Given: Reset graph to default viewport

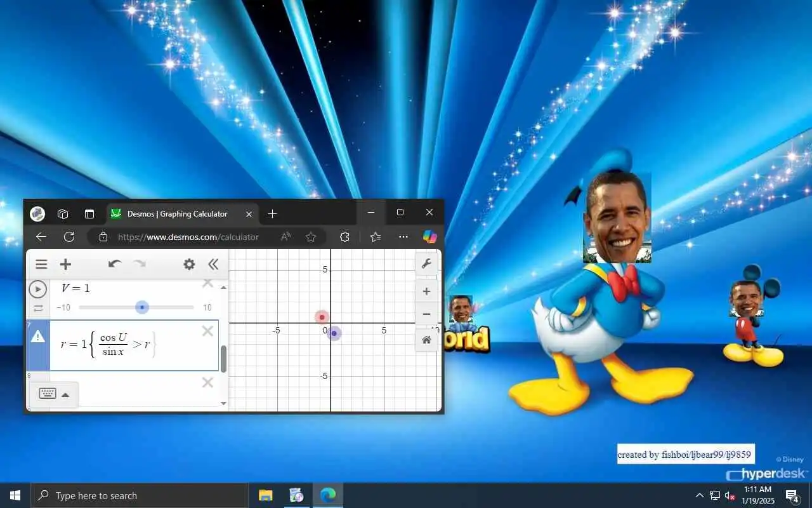Looking at the screenshot, I should point(426,340).
